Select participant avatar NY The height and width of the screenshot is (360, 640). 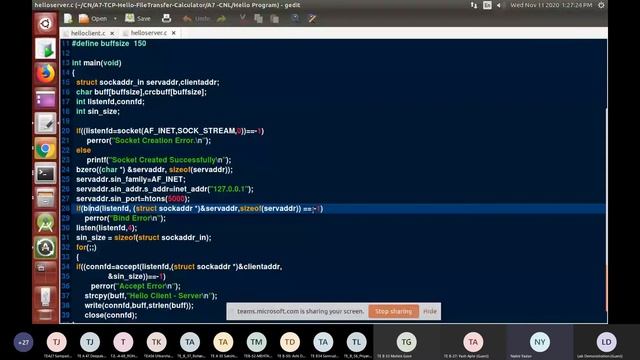tap(540, 342)
